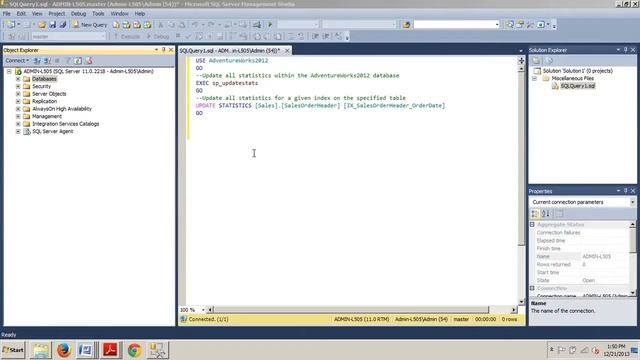Screen dimensions: 640x360
Task: Select the Miscellaneous Files folder
Action: [x=573, y=78]
